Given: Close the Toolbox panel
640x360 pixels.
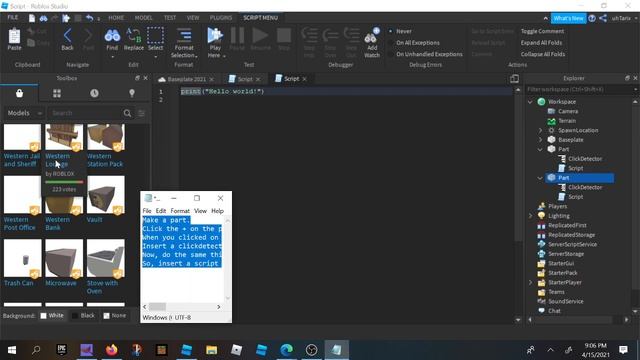Looking at the screenshot, I should (146, 78).
